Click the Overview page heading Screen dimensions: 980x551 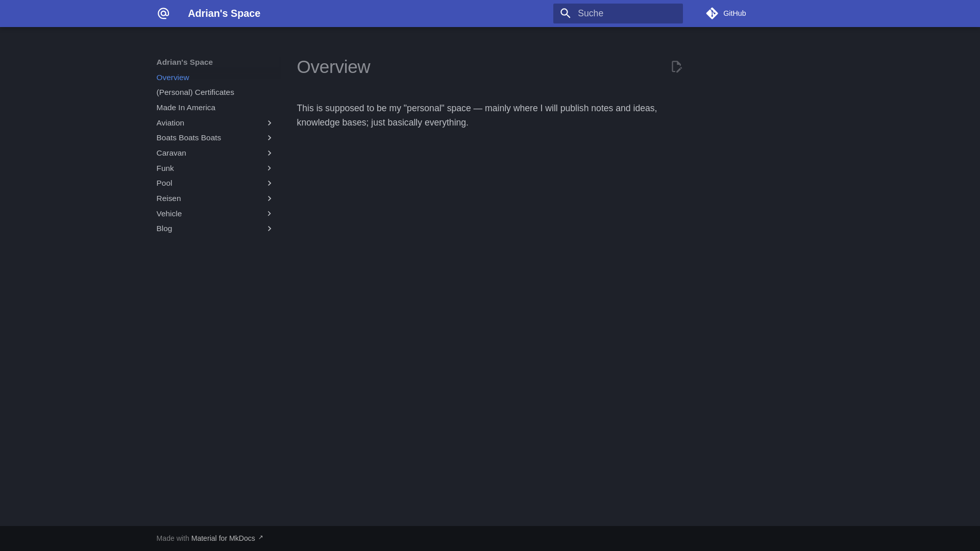(x=333, y=67)
